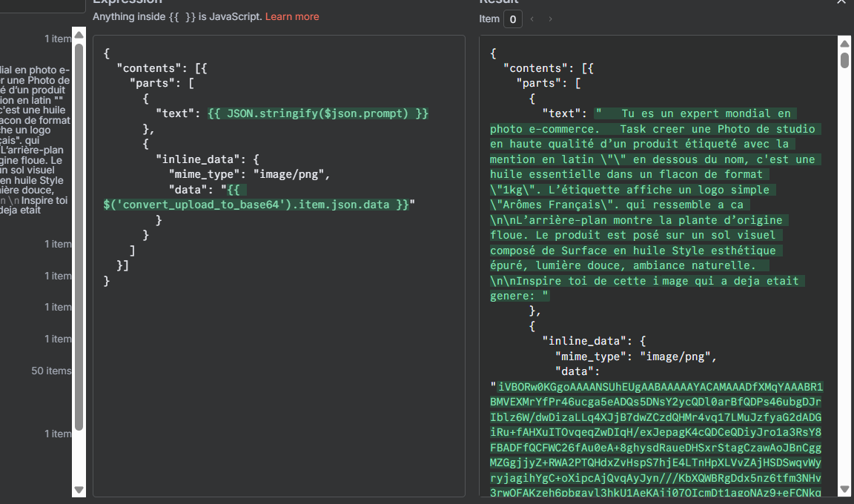854x504 pixels.
Task: Select the first 1 item entry on left
Action: (x=59, y=38)
